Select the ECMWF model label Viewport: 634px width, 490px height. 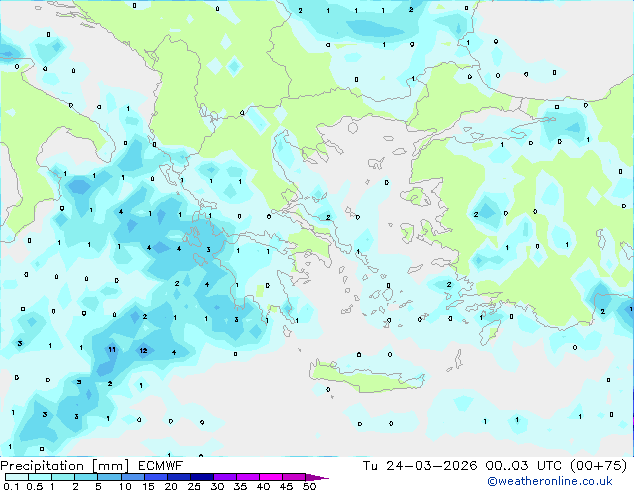[x=161, y=466]
